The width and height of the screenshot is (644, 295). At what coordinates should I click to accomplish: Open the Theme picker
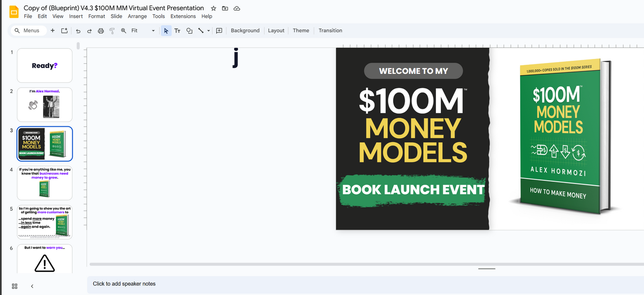[301, 30]
